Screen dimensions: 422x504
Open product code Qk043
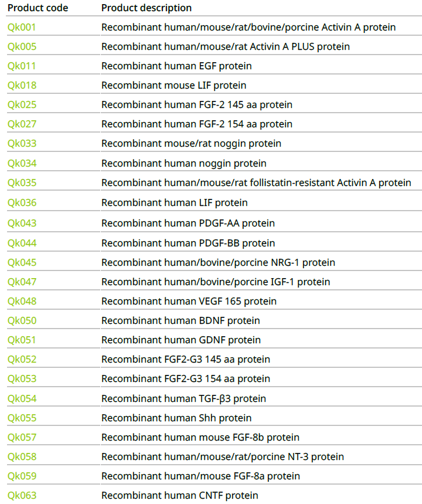coord(22,223)
